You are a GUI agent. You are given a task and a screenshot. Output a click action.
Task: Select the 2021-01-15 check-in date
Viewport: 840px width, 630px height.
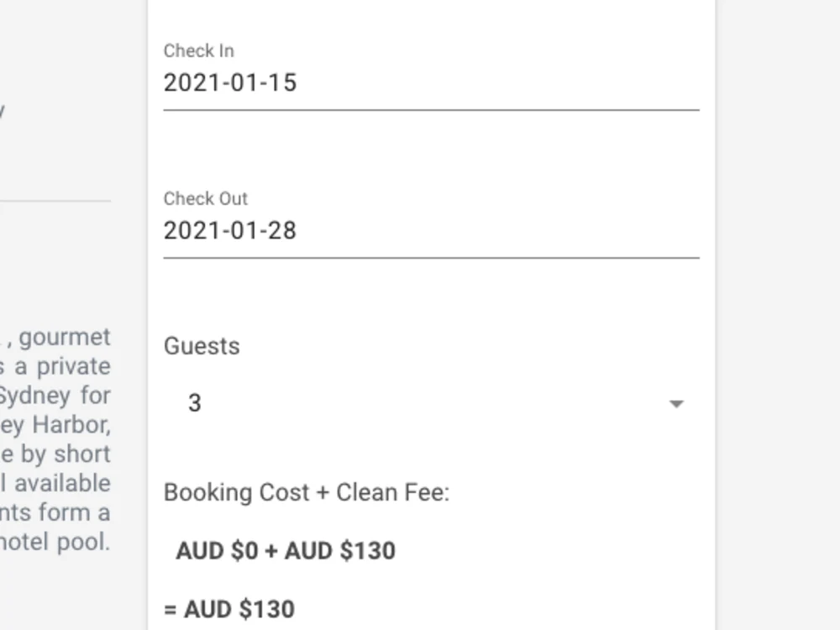click(229, 82)
